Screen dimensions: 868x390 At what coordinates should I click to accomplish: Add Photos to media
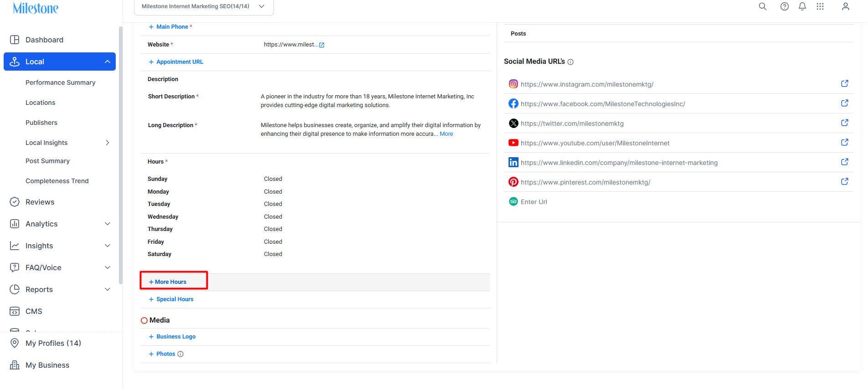coord(162,354)
